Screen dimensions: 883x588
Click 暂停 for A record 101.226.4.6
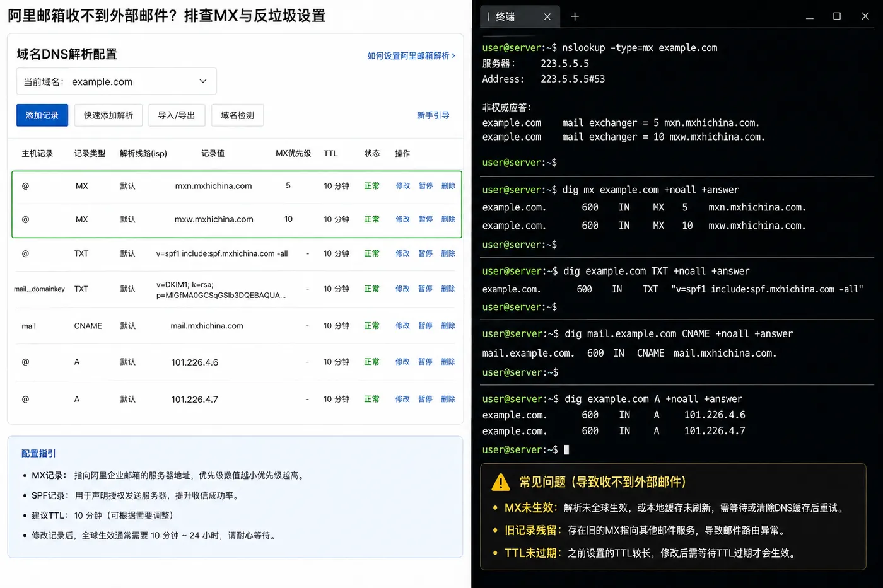[x=426, y=362]
